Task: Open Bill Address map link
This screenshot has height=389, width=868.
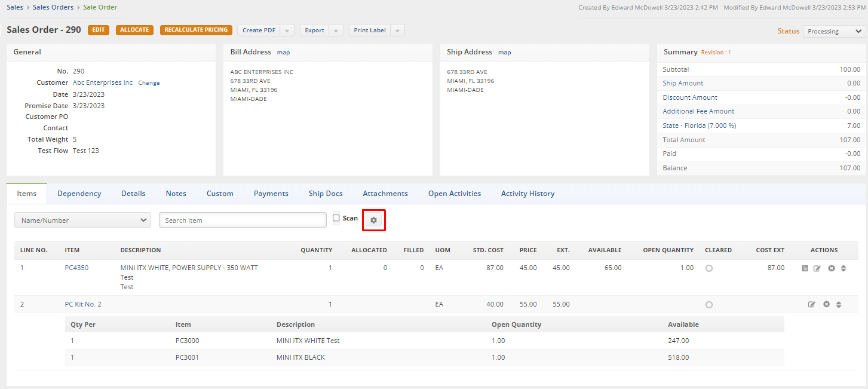Action: (x=283, y=53)
